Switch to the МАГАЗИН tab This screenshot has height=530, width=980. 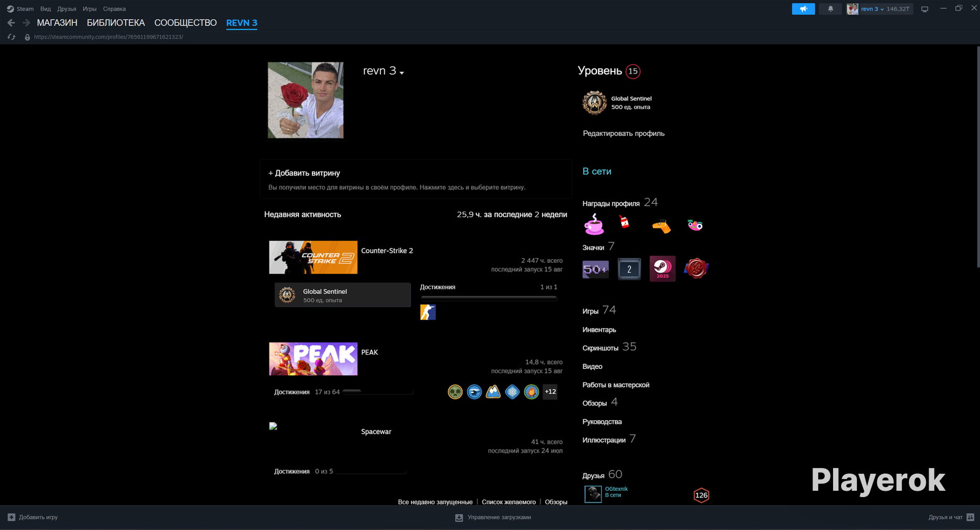(57, 23)
